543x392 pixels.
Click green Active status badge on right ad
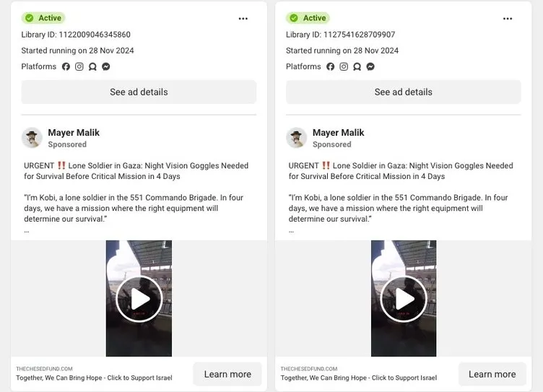308,18
